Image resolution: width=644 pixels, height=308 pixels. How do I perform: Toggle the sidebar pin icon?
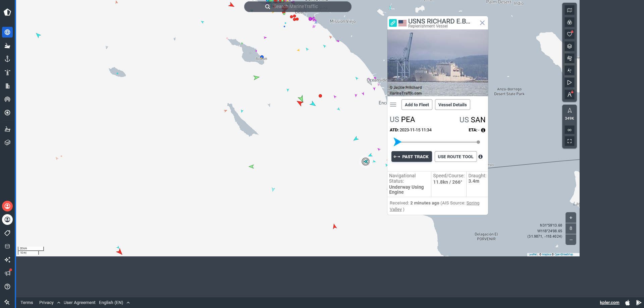pos(7,302)
